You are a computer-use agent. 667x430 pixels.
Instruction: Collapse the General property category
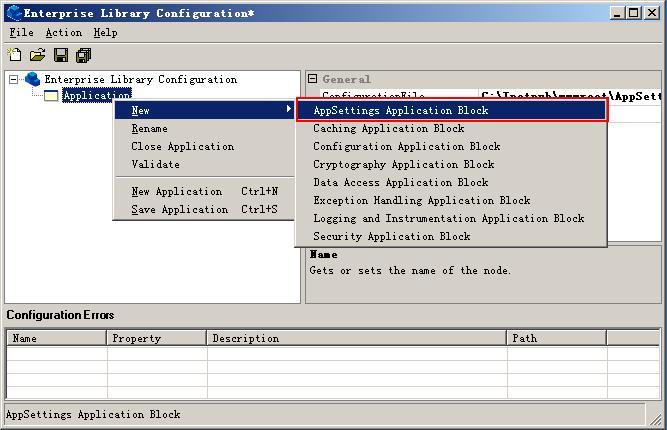pos(312,79)
